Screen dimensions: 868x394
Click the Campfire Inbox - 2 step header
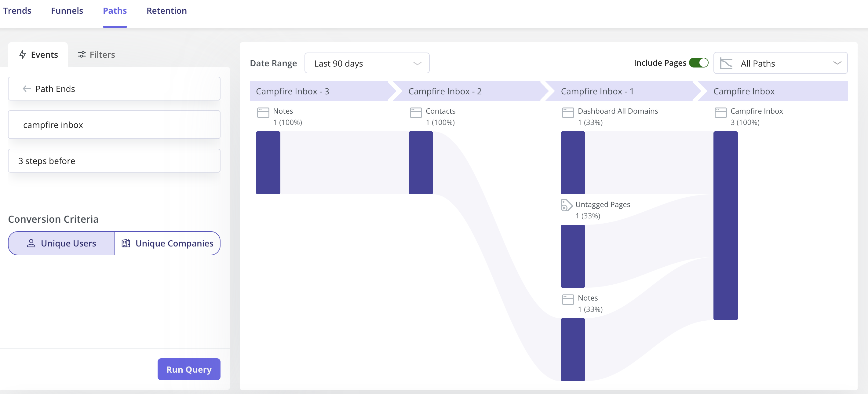coord(470,91)
